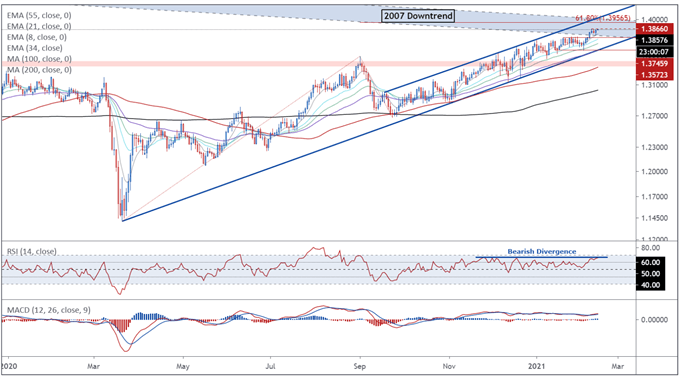Screen dimensions: 680x378
Task: Click the Bearish Divergence annotation
Action: click(542, 251)
